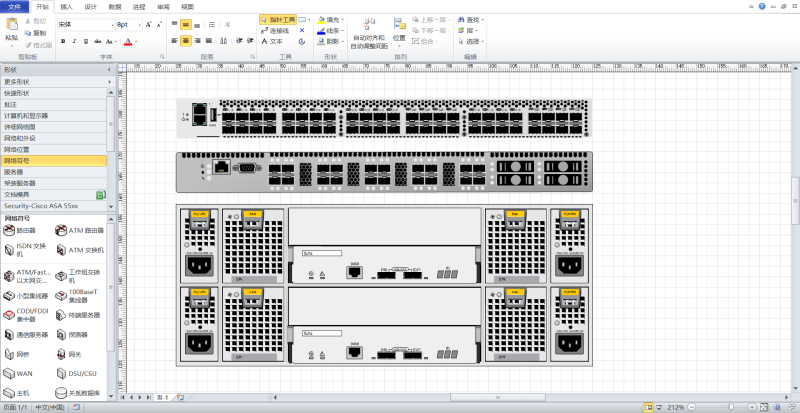Open Quick Shapes (快捷形状) stencil
Image resolution: width=800 pixels, height=413 pixels.
pos(54,93)
